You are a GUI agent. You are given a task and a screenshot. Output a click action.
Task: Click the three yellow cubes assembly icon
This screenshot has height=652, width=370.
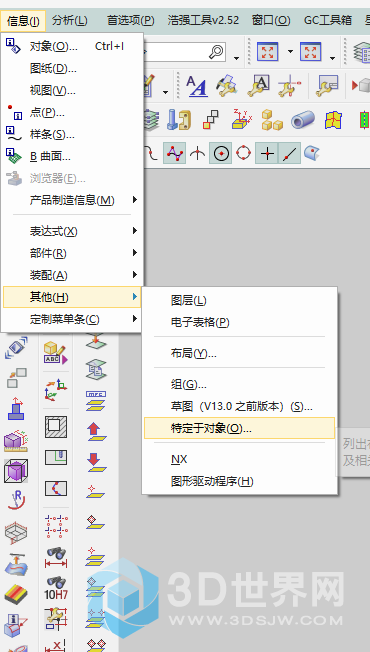(272, 120)
